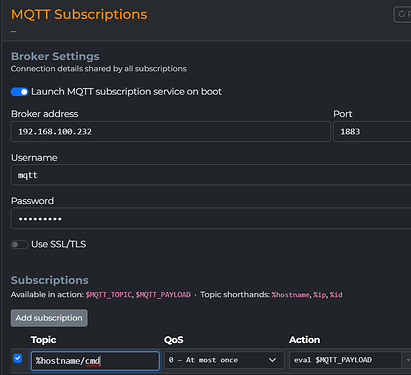Open the QoS dropdown showing At most once

(224, 360)
